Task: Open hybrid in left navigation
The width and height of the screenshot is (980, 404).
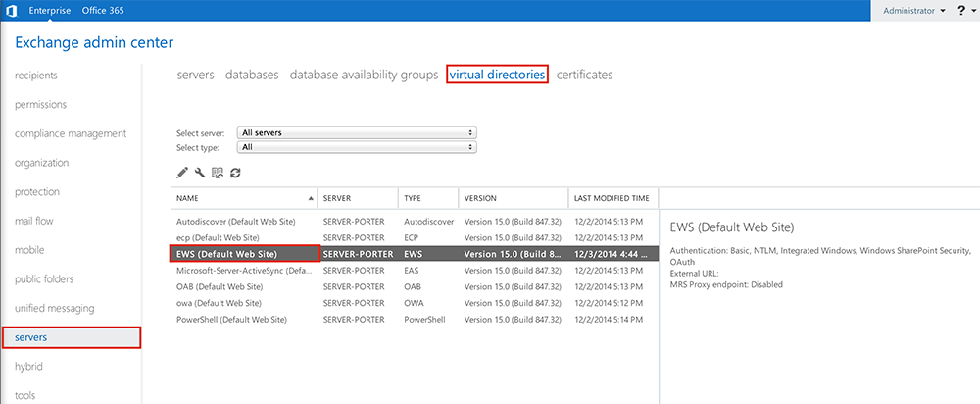Action: 28,367
